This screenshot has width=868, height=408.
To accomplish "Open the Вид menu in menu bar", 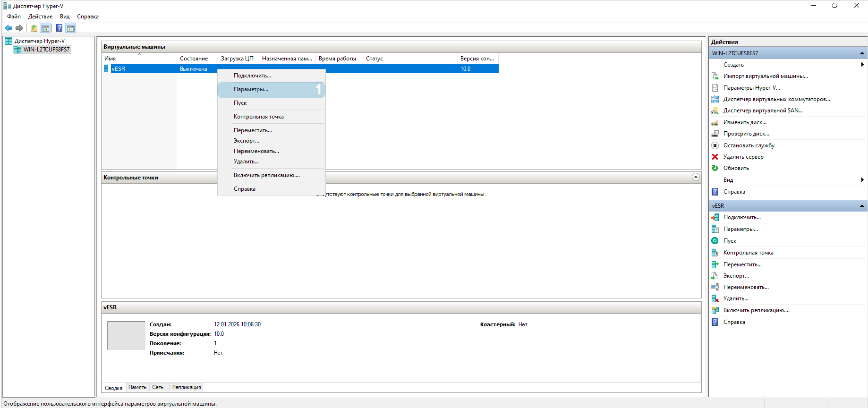I will tap(65, 17).
